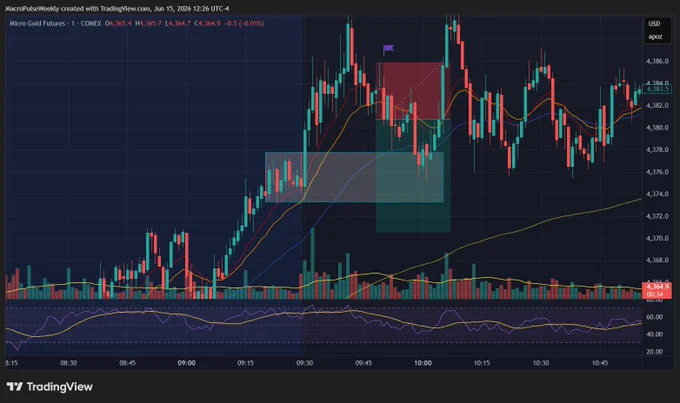Click the 00:34 bar countdown timer
The height and width of the screenshot is (403, 680).
coord(655,295)
